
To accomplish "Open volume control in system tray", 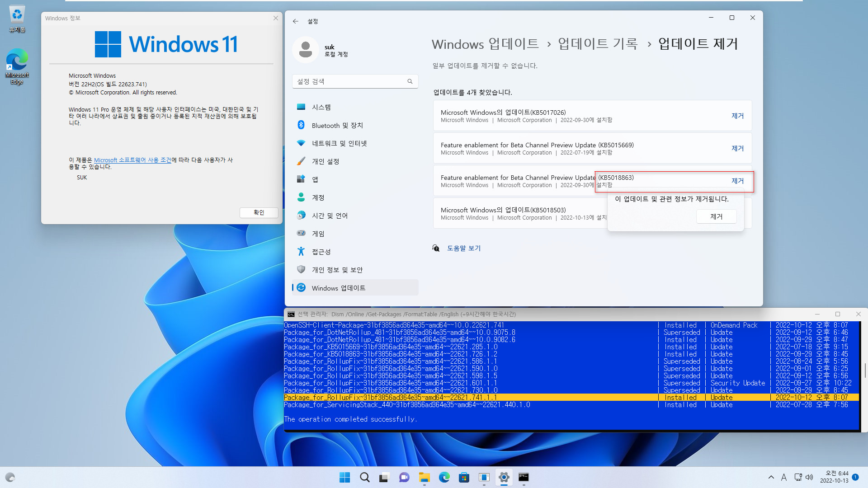I will pyautogui.click(x=809, y=477).
